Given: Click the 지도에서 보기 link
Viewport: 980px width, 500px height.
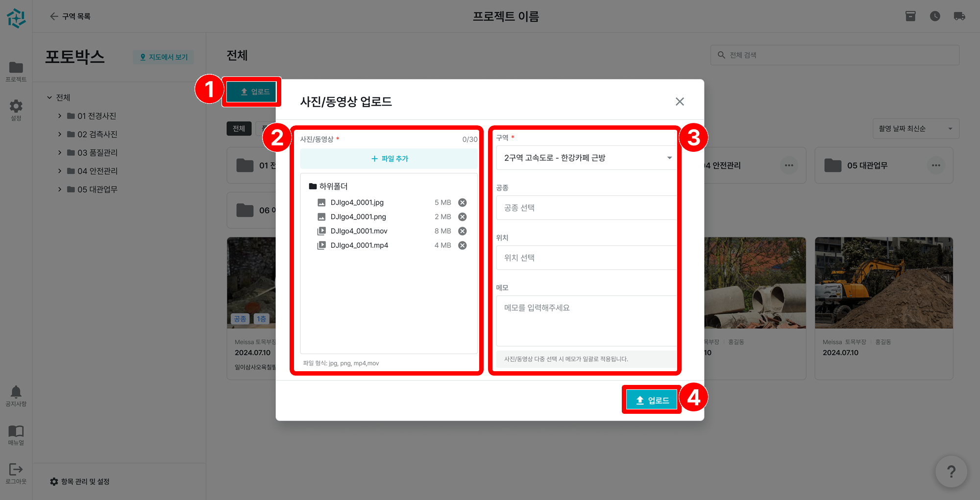Looking at the screenshot, I should [x=164, y=57].
